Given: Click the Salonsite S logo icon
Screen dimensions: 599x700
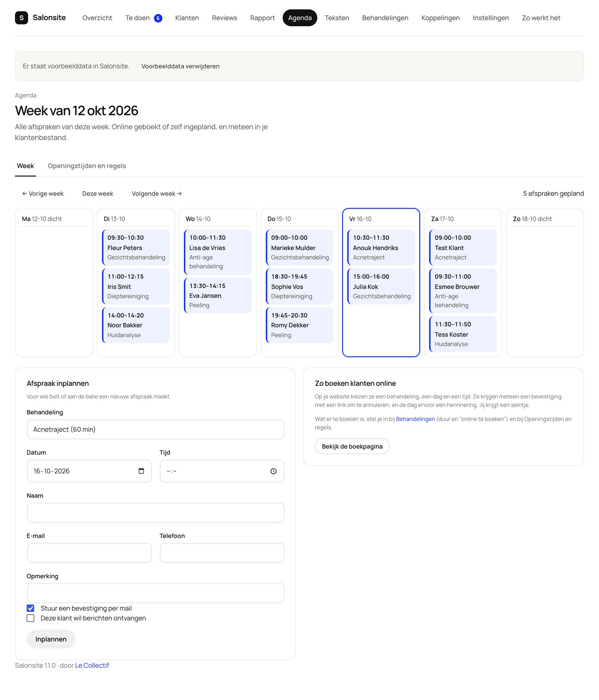Looking at the screenshot, I should click(x=21, y=18).
